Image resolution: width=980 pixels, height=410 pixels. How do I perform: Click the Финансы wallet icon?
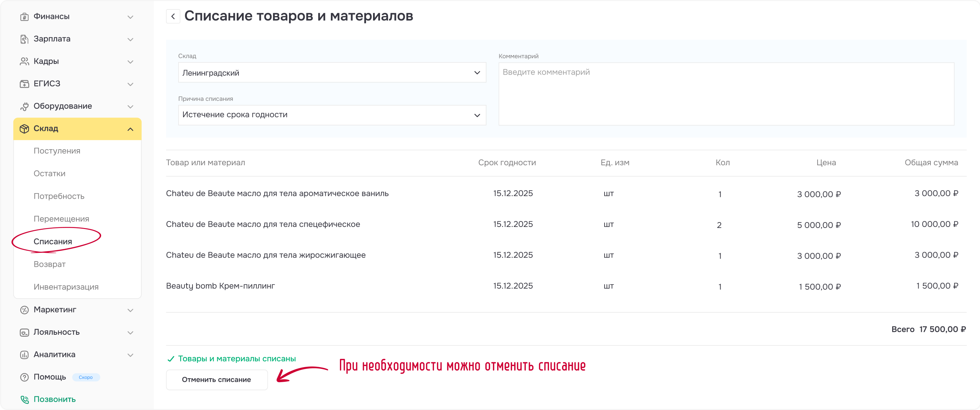24,17
